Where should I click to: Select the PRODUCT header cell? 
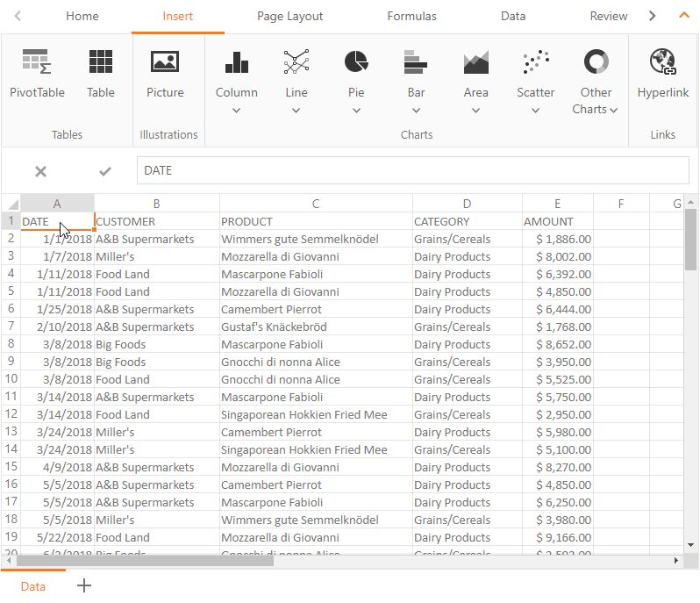point(316,221)
